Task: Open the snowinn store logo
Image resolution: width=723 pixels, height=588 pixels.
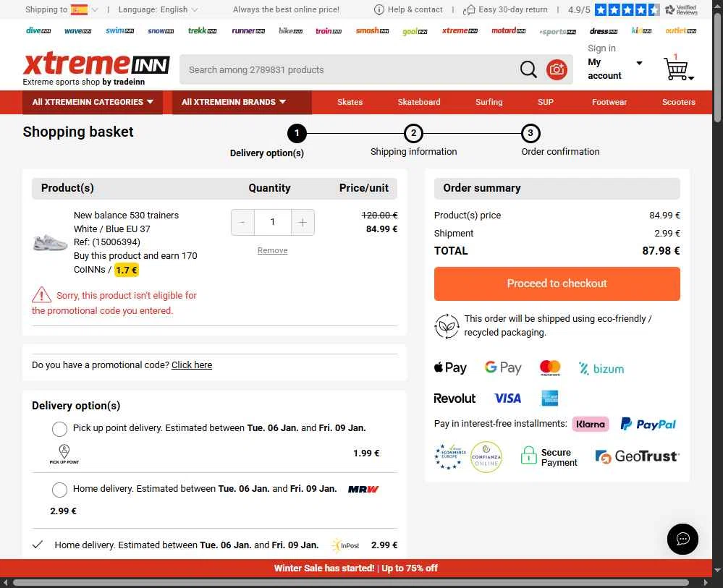Action: (x=161, y=31)
